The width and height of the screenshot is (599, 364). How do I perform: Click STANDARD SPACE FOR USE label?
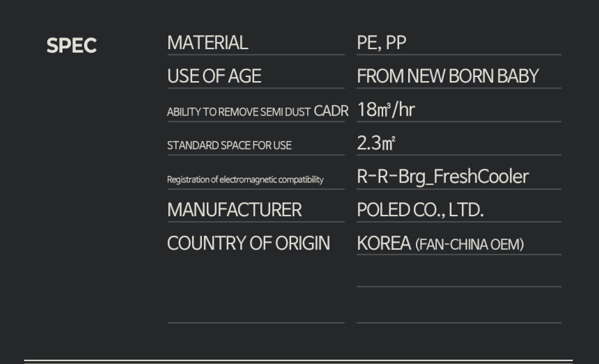tap(229, 145)
